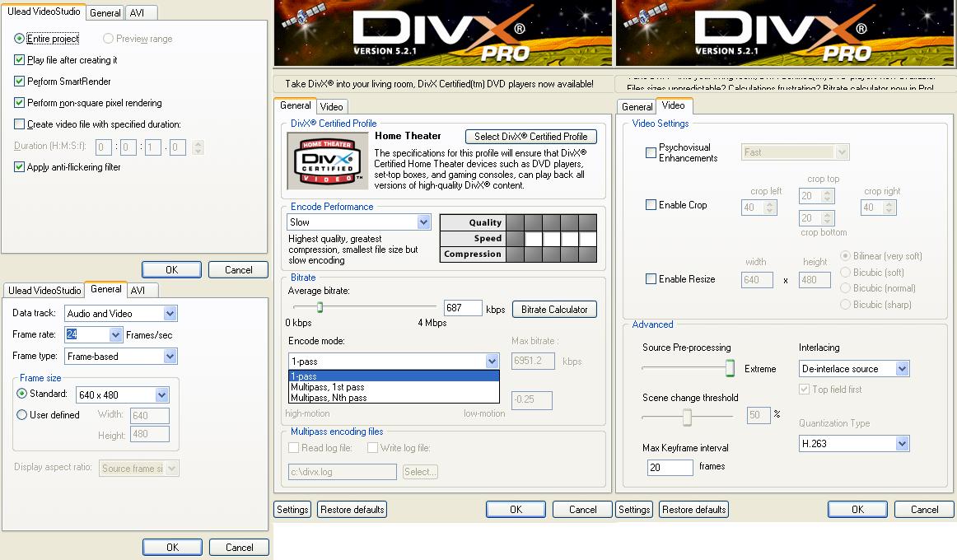
Task: Cancel the Frame rate dialog
Action: (239, 547)
